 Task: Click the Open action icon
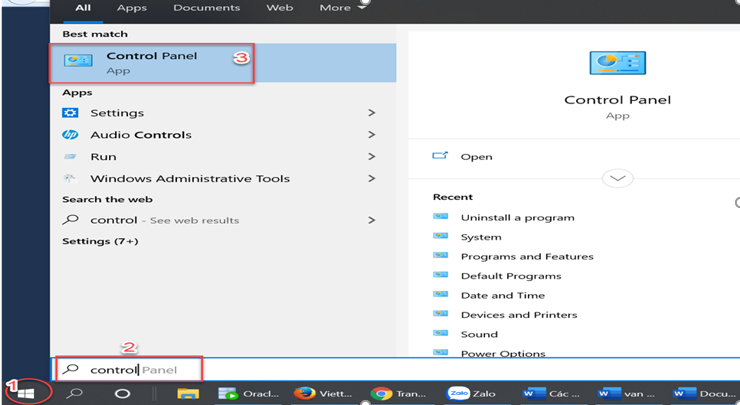click(440, 155)
